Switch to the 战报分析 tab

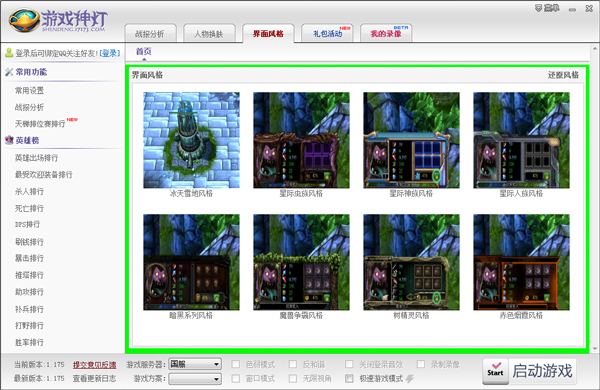(150, 34)
